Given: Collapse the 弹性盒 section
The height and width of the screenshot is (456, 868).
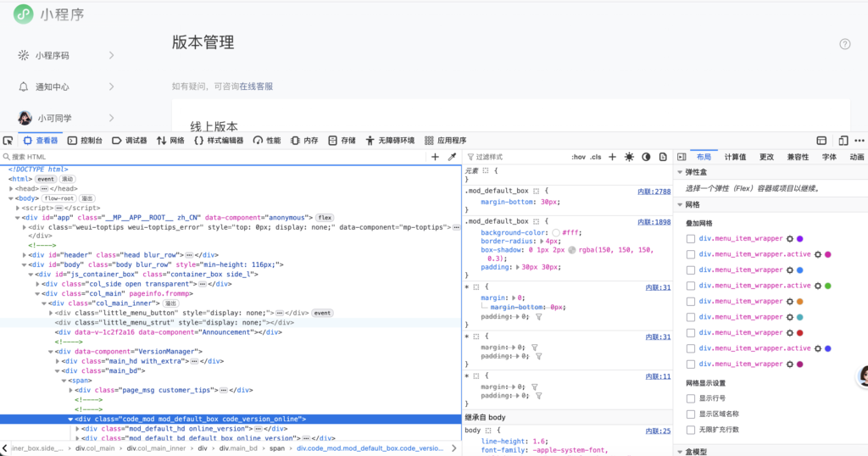Looking at the screenshot, I should [680, 173].
